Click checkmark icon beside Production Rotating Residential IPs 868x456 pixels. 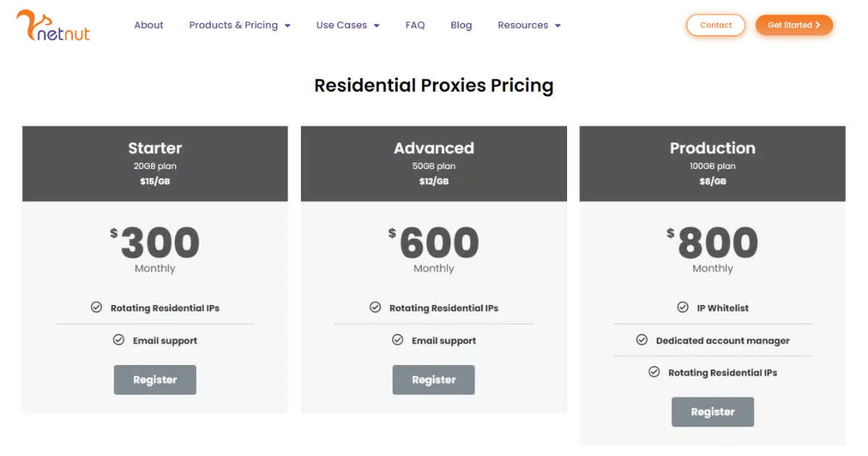pos(654,372)
